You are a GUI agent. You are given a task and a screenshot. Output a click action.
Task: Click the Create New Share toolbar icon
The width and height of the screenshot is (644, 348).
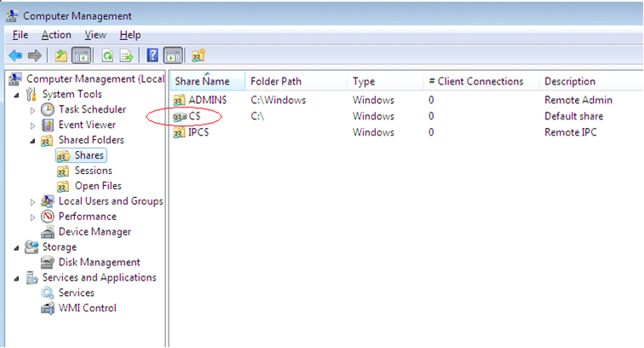coord(198,55)
